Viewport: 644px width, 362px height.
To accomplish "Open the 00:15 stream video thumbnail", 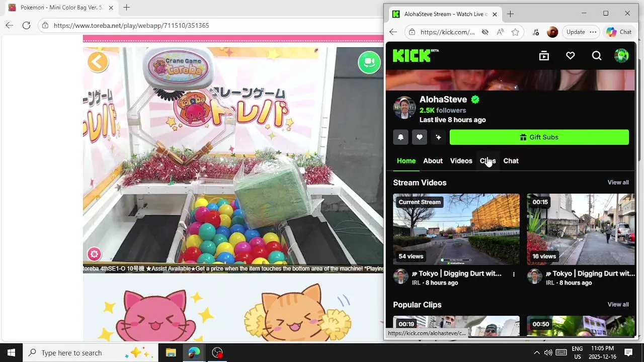I will [581, 229].
